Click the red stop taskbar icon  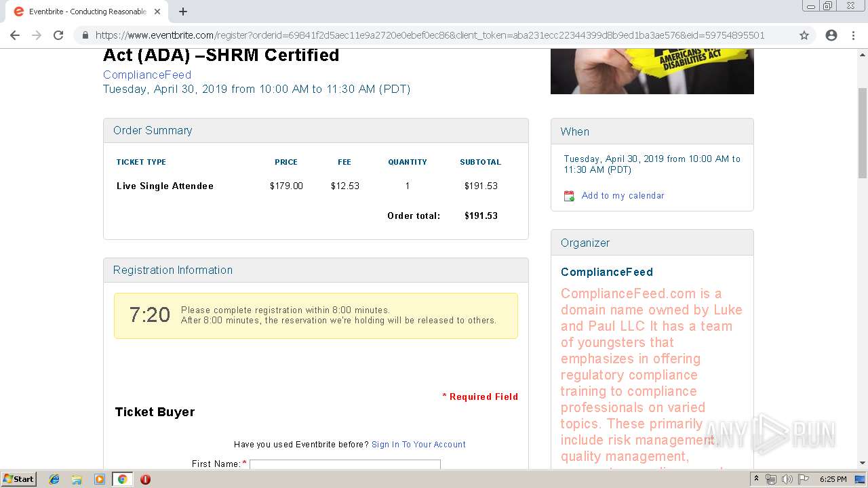click(145, 479)
